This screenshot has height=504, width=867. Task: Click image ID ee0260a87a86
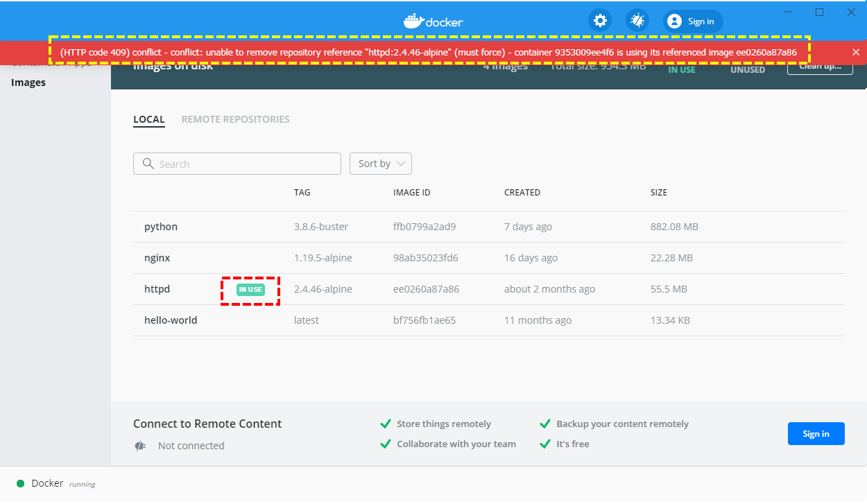[x=426, y=289]
